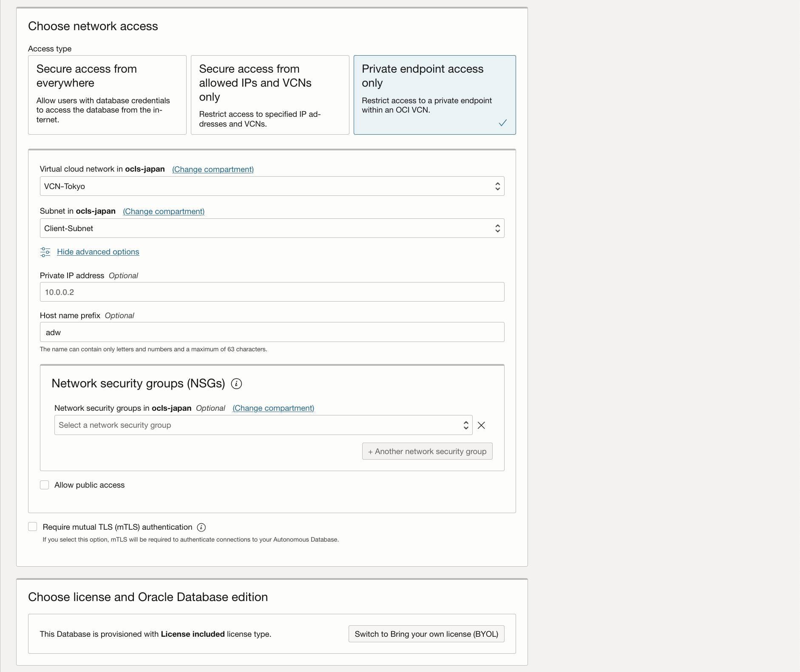
Task: Click the NSG info icon
Action: click(x=236, y=384)
